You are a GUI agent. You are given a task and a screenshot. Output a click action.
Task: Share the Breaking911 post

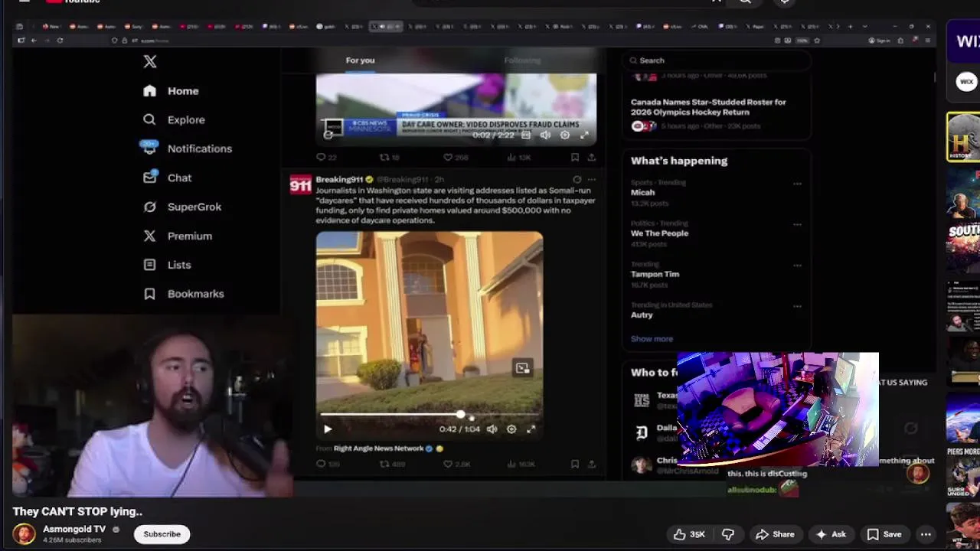coord(591,464)
